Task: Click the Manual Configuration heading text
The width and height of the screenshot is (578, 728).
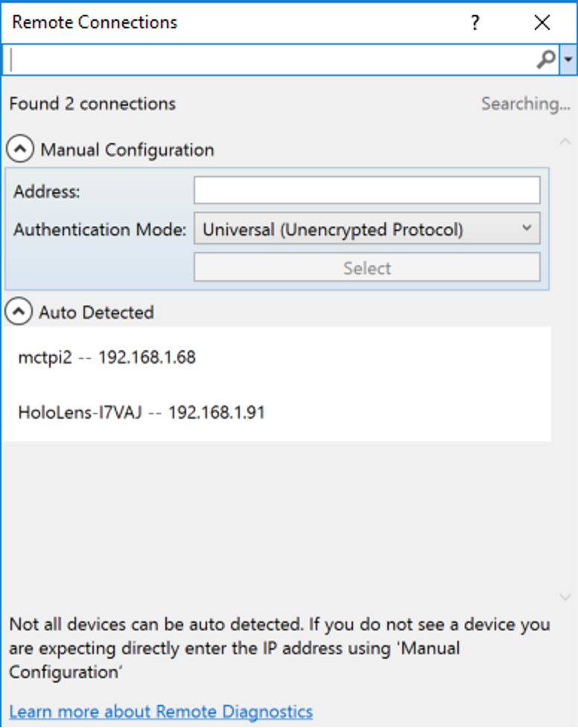Action: point(127,150)
